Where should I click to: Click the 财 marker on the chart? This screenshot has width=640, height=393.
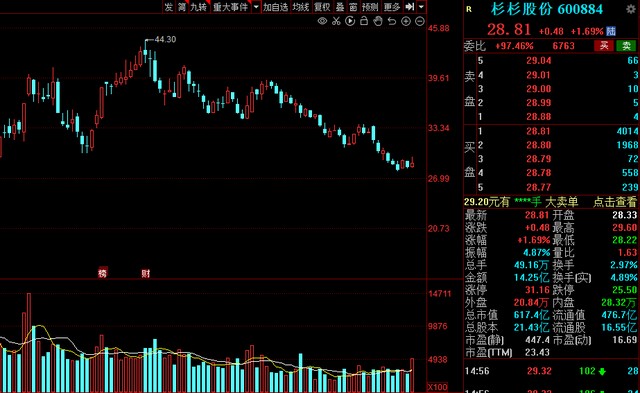point(146,273)
